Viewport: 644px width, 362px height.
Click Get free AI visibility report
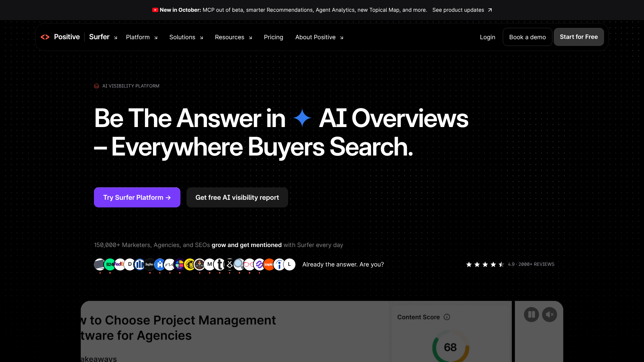[x=237, y=197]
